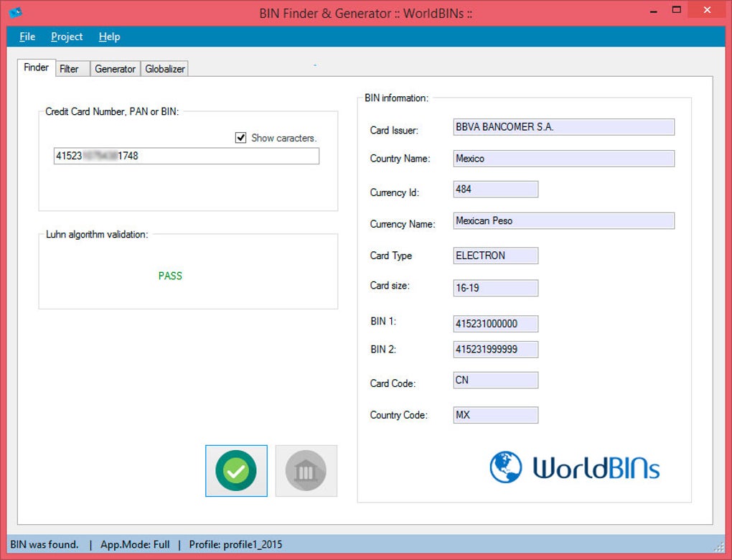Click the WorldBINs globe logo
732x560 pixels.
click(x=506, y=467)
